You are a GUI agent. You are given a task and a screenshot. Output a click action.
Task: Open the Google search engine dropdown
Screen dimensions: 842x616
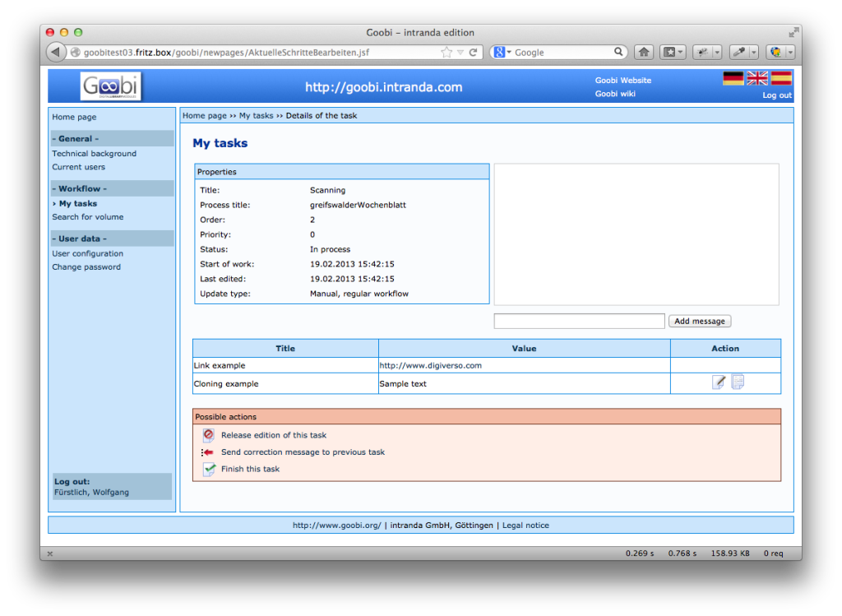pyautogui.click(x=509, y=52)
